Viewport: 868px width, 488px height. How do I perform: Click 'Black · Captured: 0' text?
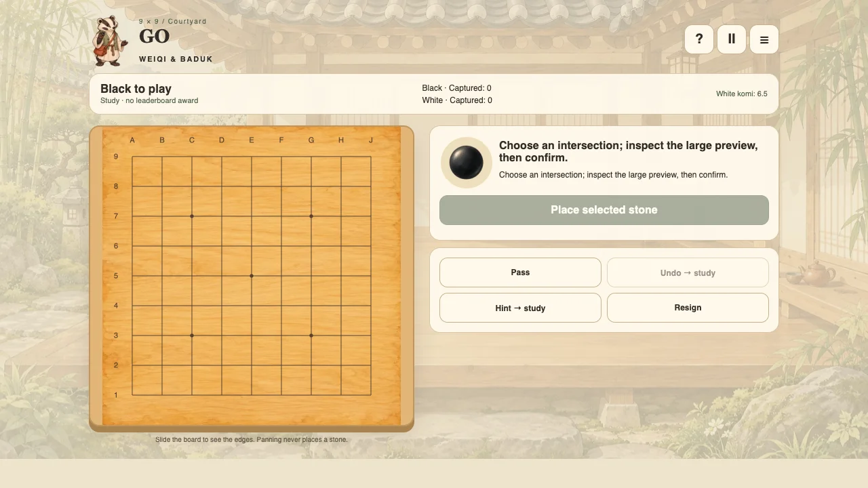(x=456, y=88)
